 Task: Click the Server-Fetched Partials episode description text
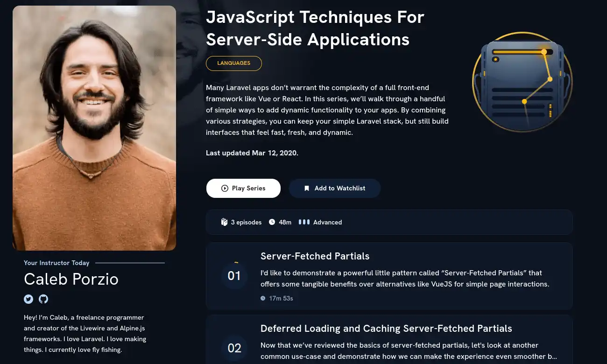point(405,279)
